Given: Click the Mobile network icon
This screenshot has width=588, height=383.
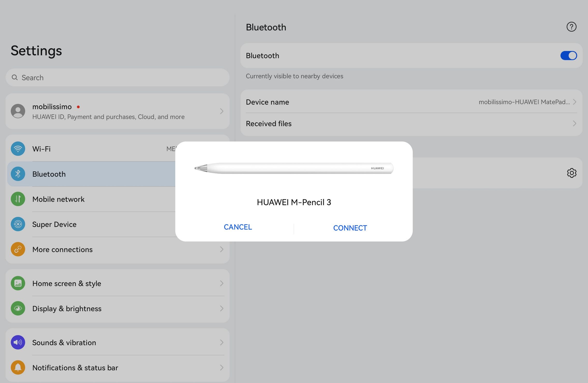Looking at the screenshot, I should (x=18, y=199).
